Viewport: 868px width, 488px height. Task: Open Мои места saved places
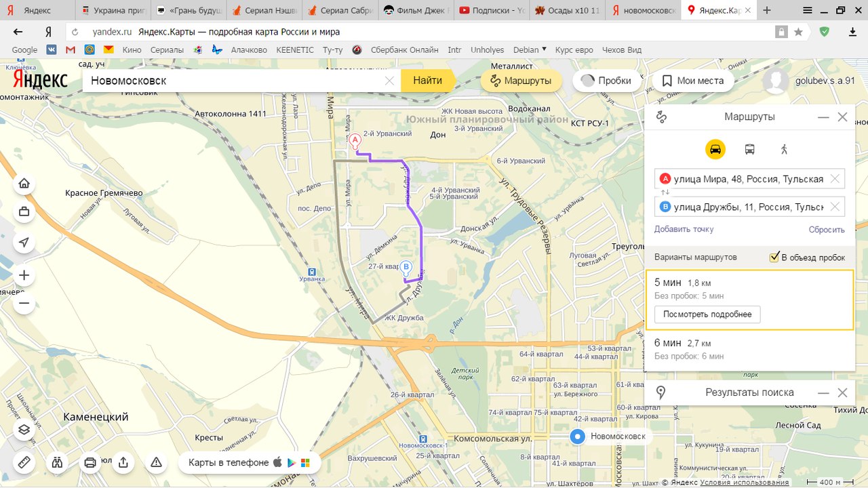click(x=693, y=81)
